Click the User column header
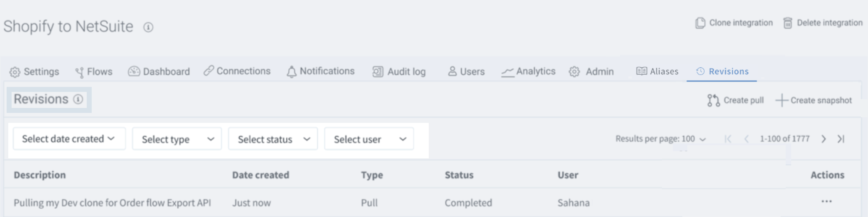 point(568,175)
